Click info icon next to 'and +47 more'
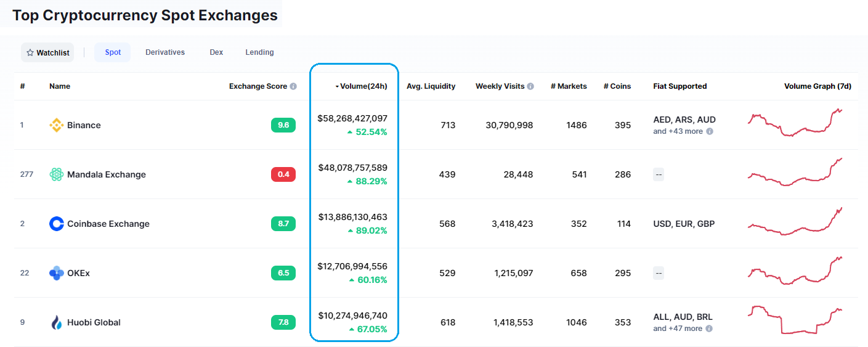This screenshot has width=868, height=347. (x=710, y=329)
